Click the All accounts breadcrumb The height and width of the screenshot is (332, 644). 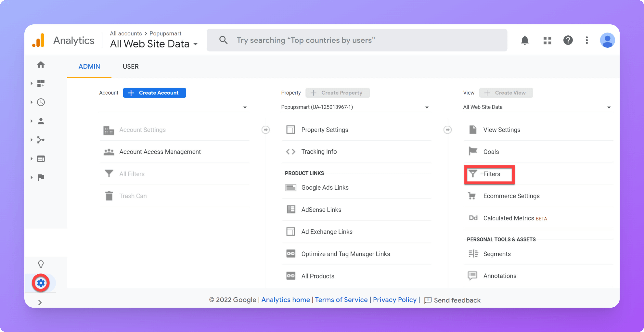click(126, 33)
